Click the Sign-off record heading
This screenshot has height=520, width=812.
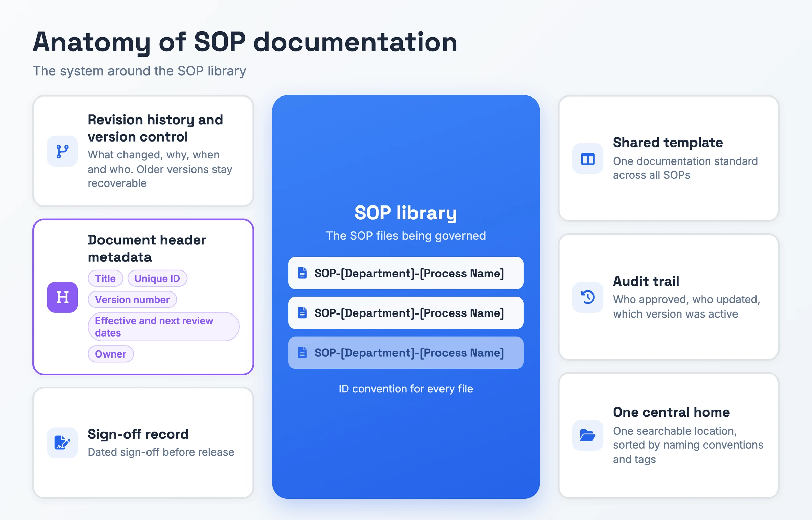pyautogui.click(x=138, y=434)
